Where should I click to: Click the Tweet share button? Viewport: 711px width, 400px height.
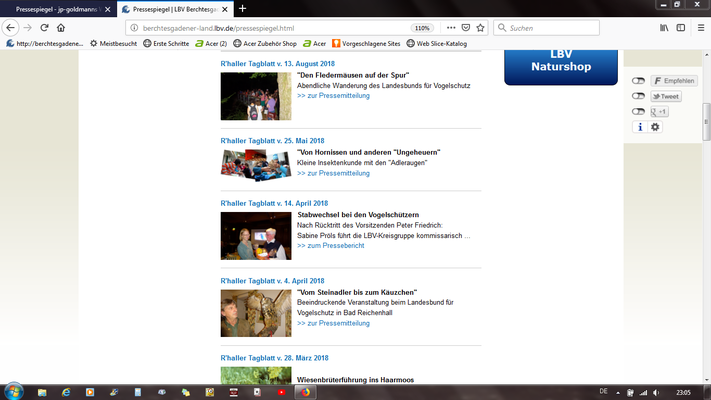click(666, 96)
